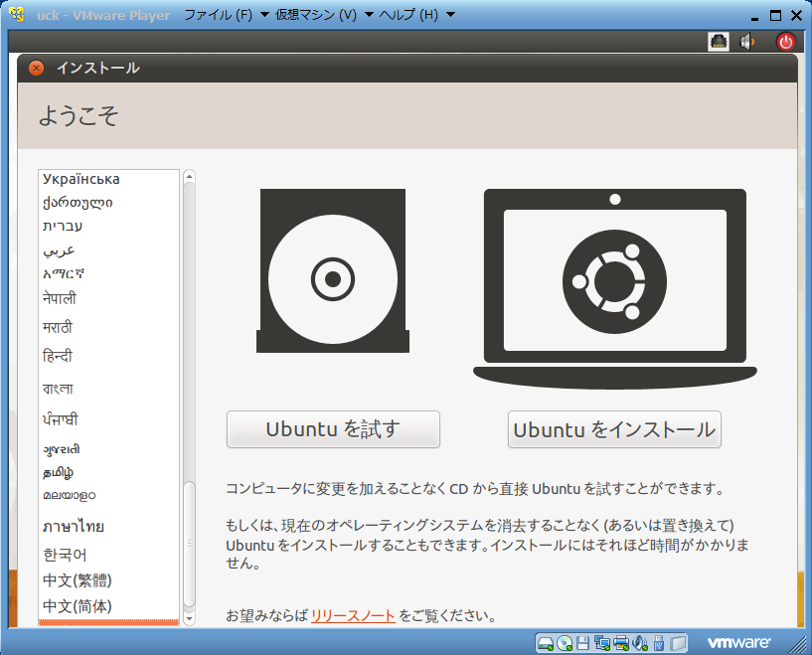
Task: Click the hard disk device icon in status bar
Action: (546, 644)
